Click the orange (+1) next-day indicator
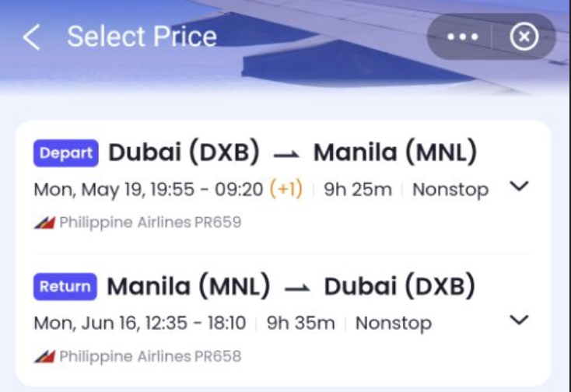571x392 pixels. (286, 189)
